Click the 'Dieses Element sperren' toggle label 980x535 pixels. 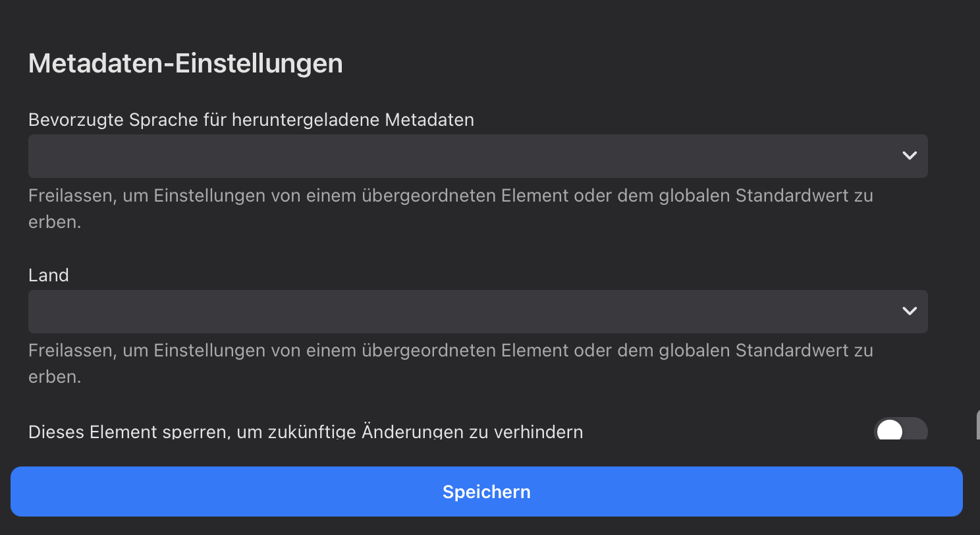click(x=306, y=432)
